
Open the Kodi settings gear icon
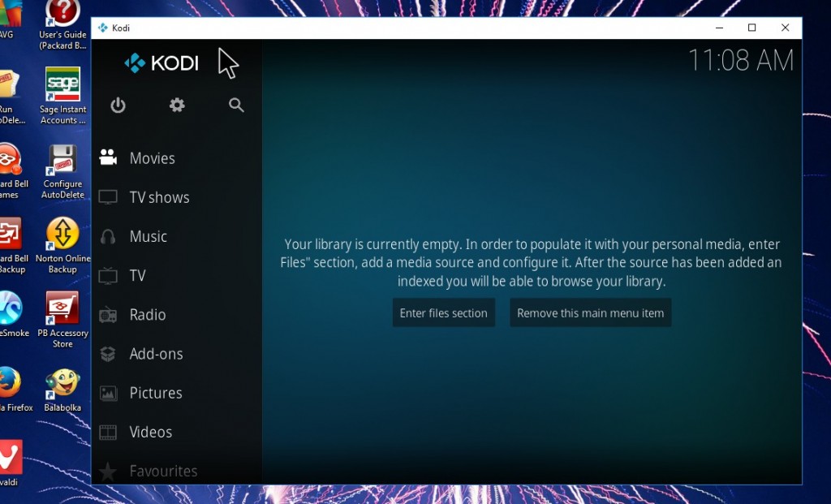177,105
